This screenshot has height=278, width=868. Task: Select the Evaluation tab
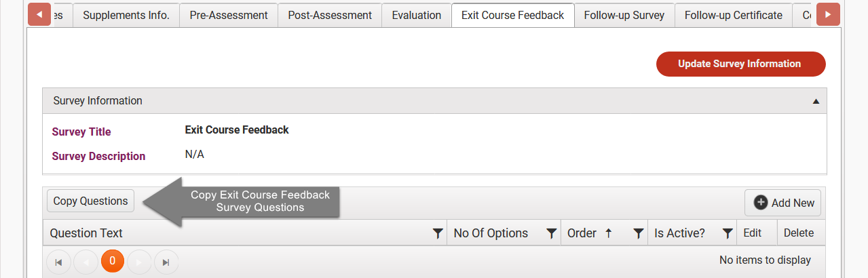417,15
